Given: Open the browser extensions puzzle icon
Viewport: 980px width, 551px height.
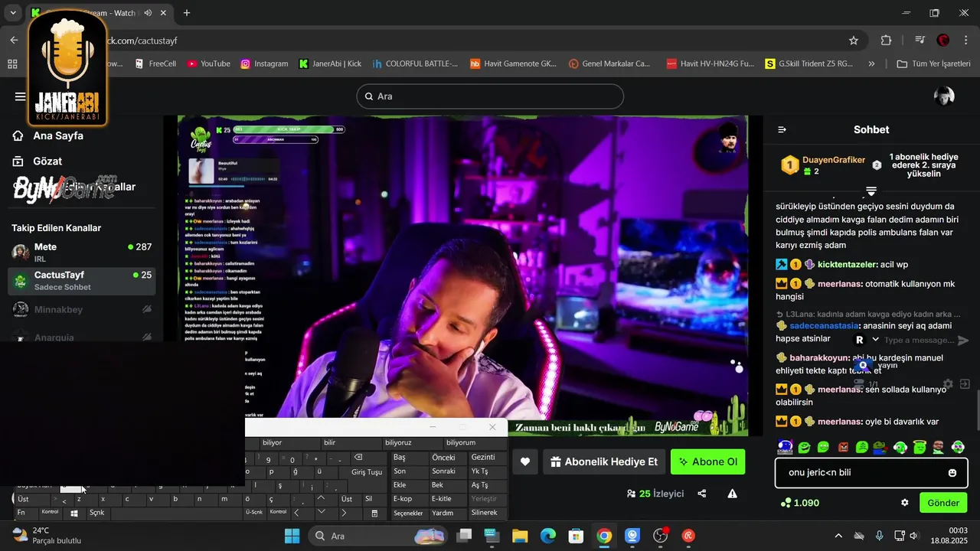Looking at the screenshot, I should click(886, 41).
